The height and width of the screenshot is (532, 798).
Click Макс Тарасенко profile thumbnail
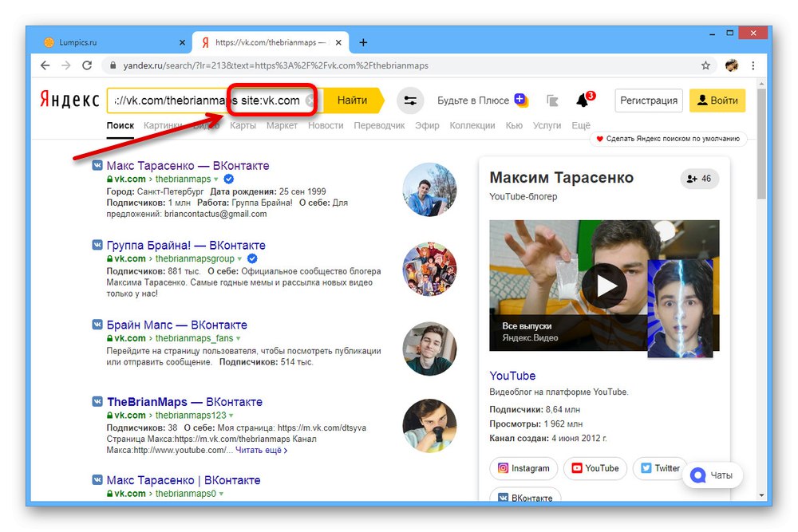429,190
